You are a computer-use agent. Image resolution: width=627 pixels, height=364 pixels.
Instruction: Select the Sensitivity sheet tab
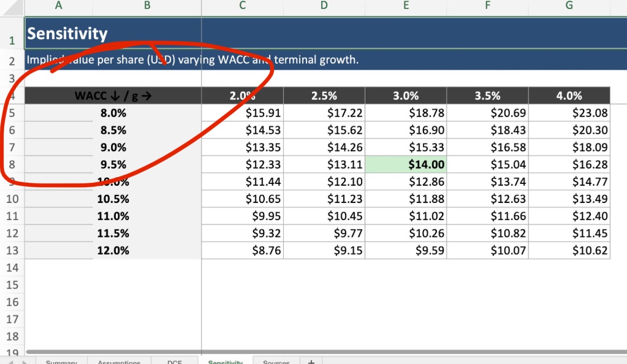(x=225, y=361)
